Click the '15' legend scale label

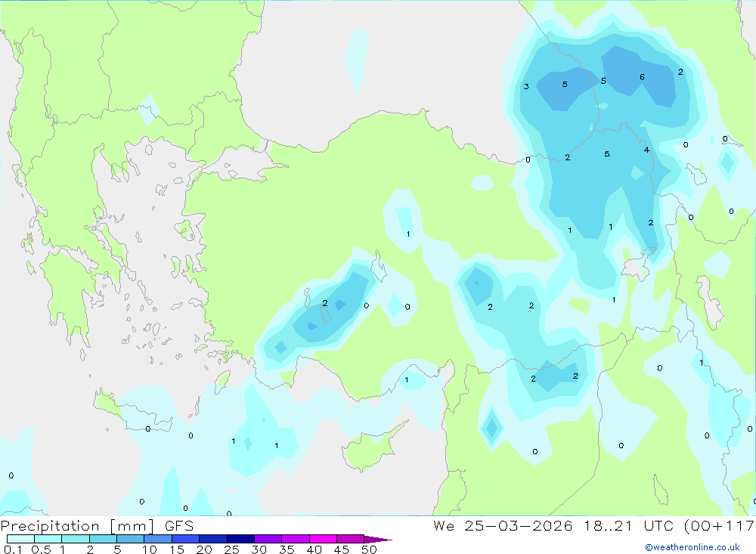[x=177, y=549]
